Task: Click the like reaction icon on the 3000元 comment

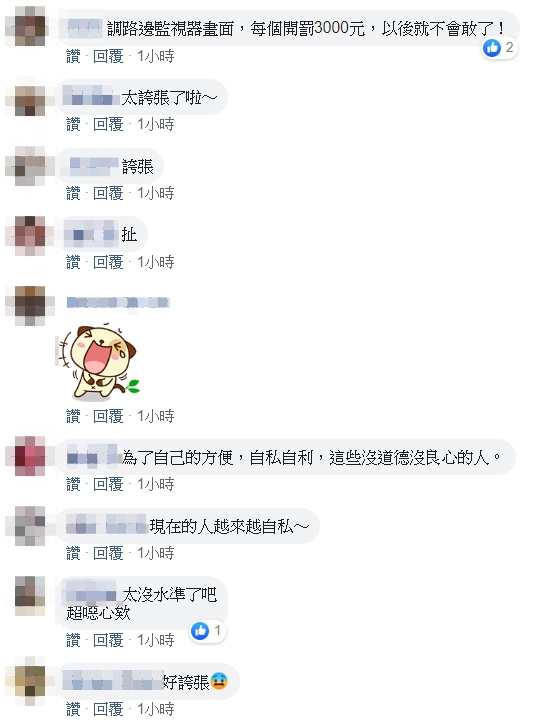Action: coord(492,47)
